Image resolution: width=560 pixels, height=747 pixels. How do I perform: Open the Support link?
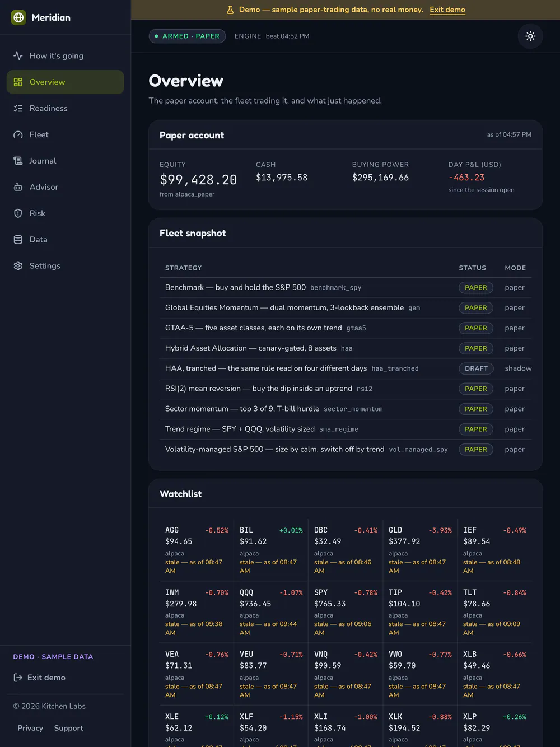[x=69, y=728]
